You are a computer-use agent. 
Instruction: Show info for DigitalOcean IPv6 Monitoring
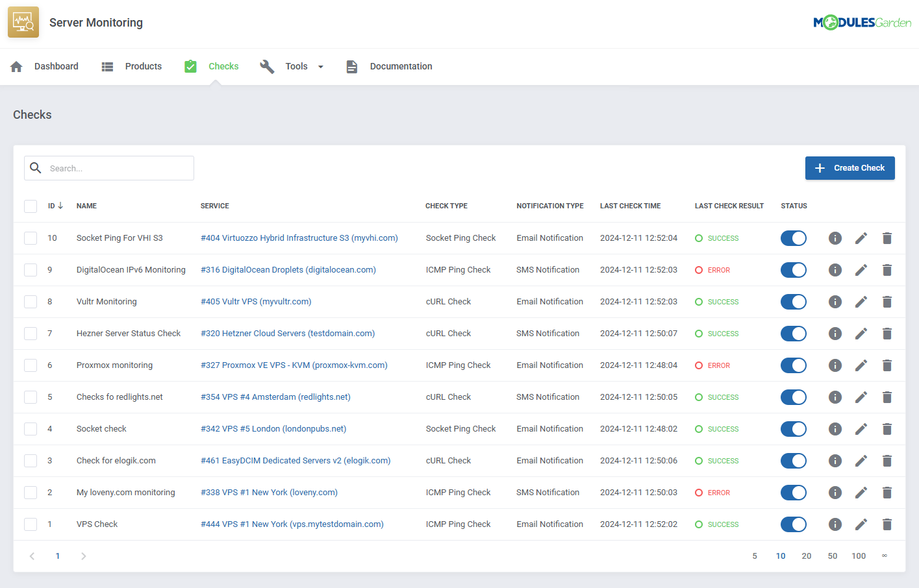pos(835,270)
